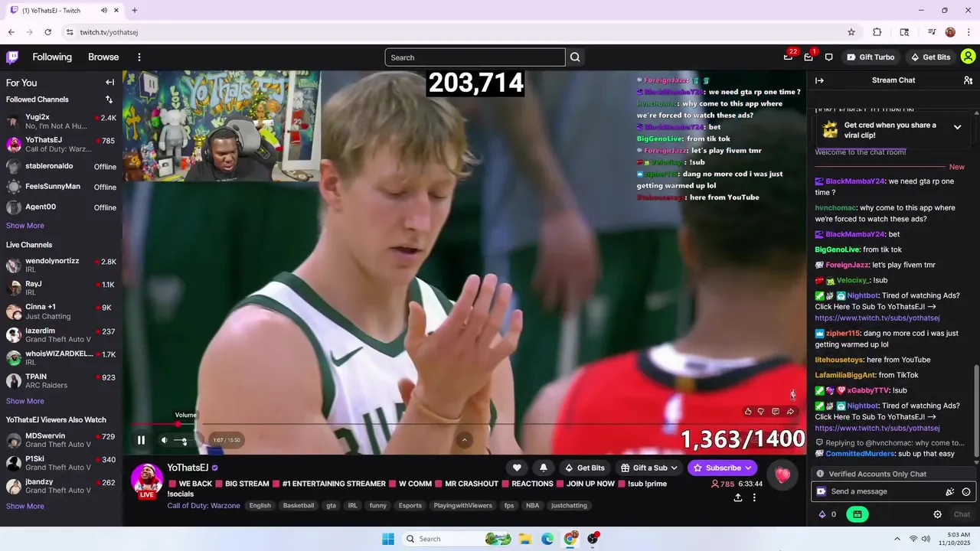Click the heart follow button beside Get Bits

pyautogui.click(x=517, y=468)
